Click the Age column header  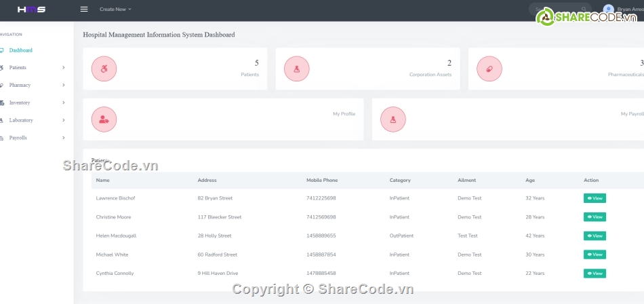coord(530,180)
